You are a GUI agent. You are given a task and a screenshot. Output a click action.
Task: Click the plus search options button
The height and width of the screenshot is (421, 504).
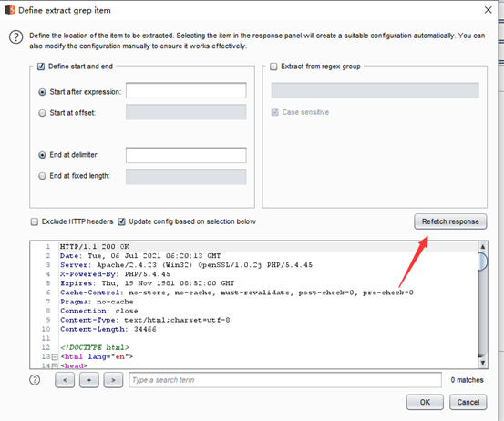pyautogui.click(x=89, y=380)
